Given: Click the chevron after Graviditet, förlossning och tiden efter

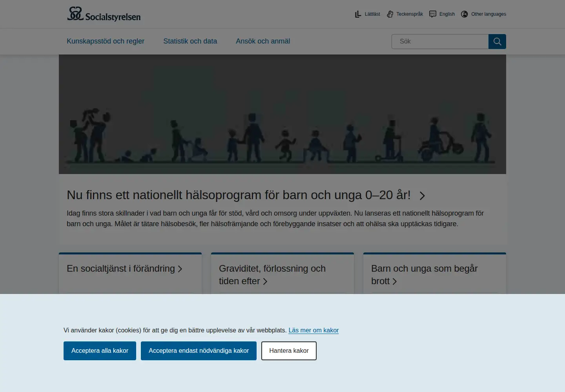Looking at the screenshot, I should click(265, 281).
